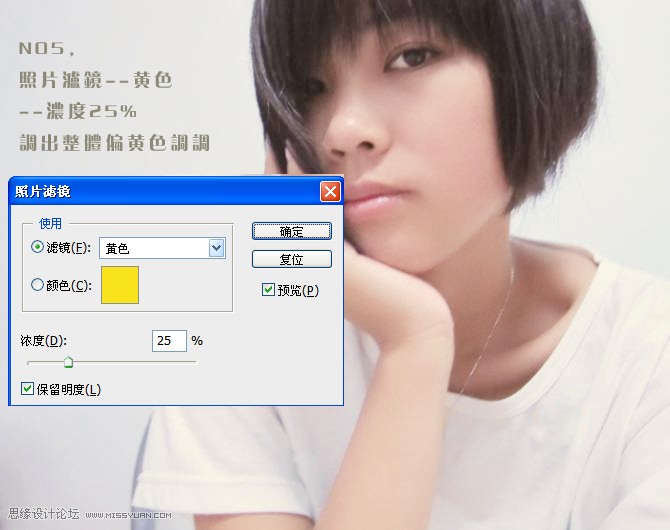This screenshot has width=670, height=530.
Task: Toggle the 保留明度(L) checkbox
Action: click(x=27, y=389)
